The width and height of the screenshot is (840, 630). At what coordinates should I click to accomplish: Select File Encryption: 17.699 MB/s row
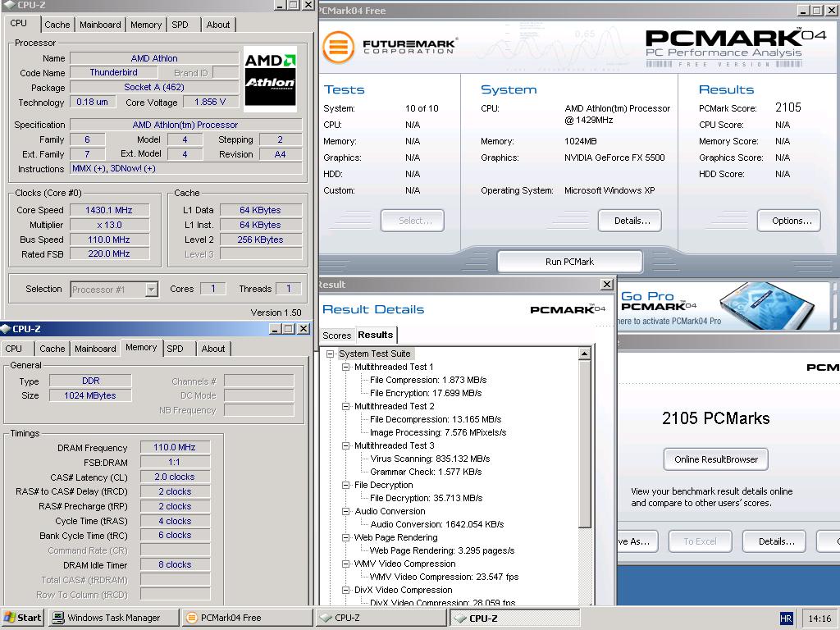pyautogui.click(x=426, y=393)
